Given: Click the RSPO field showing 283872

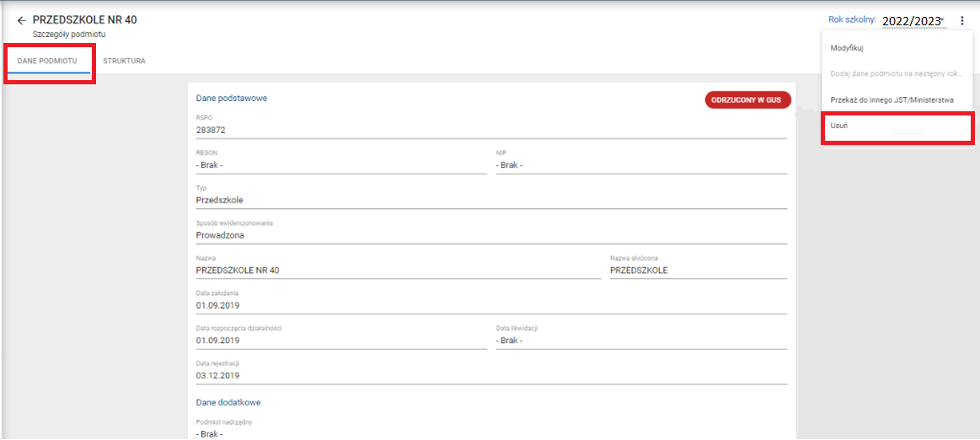Looking at the screenshot, I should tap(491, 130).
